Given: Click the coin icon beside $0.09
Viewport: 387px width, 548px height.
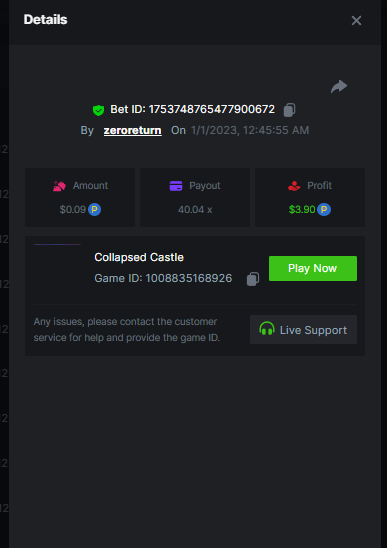Looking at the screenshot, I should point(94,209).
